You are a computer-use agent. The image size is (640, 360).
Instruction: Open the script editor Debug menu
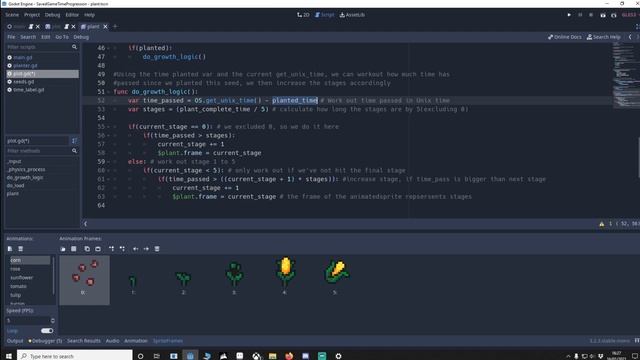[81, 37]
